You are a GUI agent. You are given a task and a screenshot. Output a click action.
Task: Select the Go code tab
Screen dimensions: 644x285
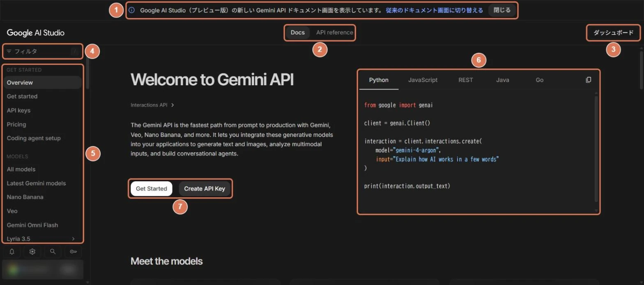tap(540, 80)
